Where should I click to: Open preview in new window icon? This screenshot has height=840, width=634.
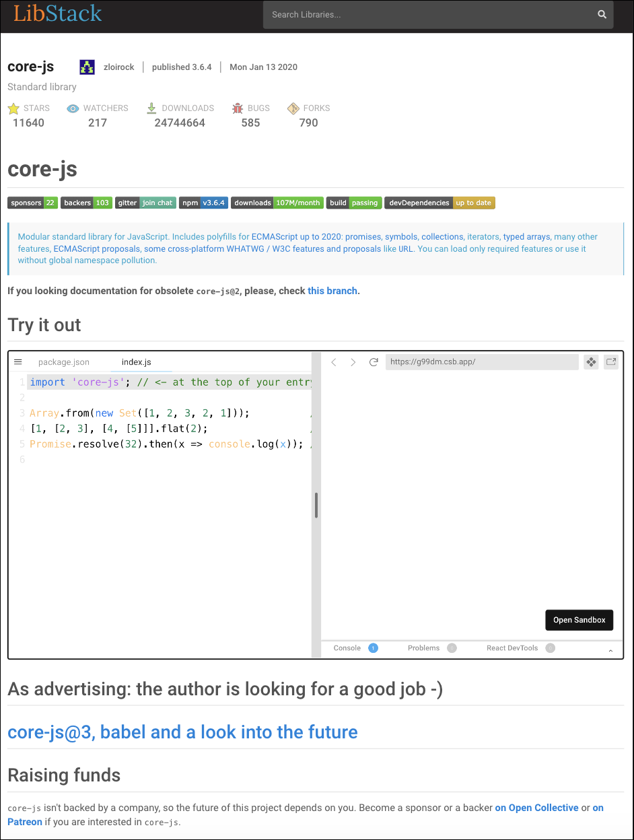click(x=610, y=361)
